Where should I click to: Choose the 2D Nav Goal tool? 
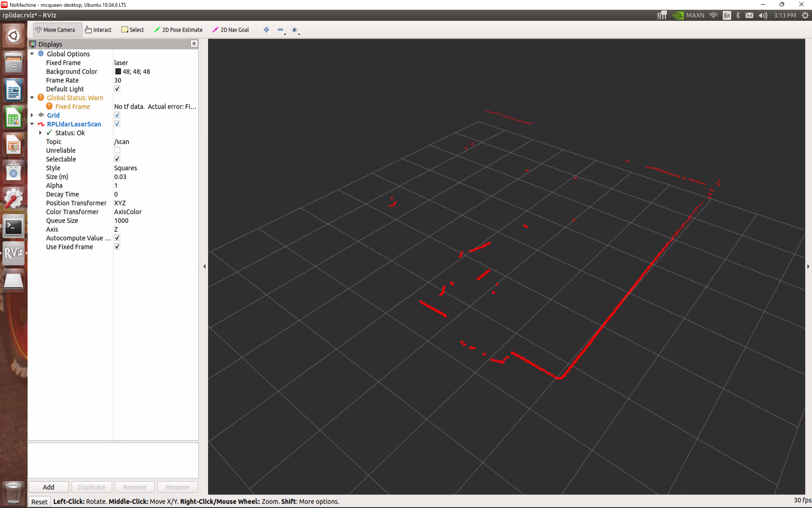click(230, 30)
